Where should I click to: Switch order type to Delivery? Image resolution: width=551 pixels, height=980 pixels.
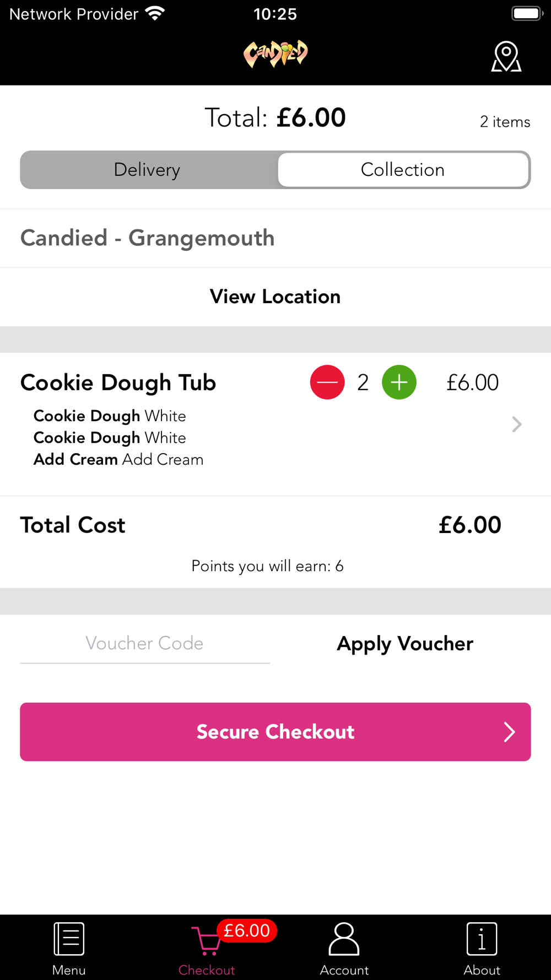148,170
